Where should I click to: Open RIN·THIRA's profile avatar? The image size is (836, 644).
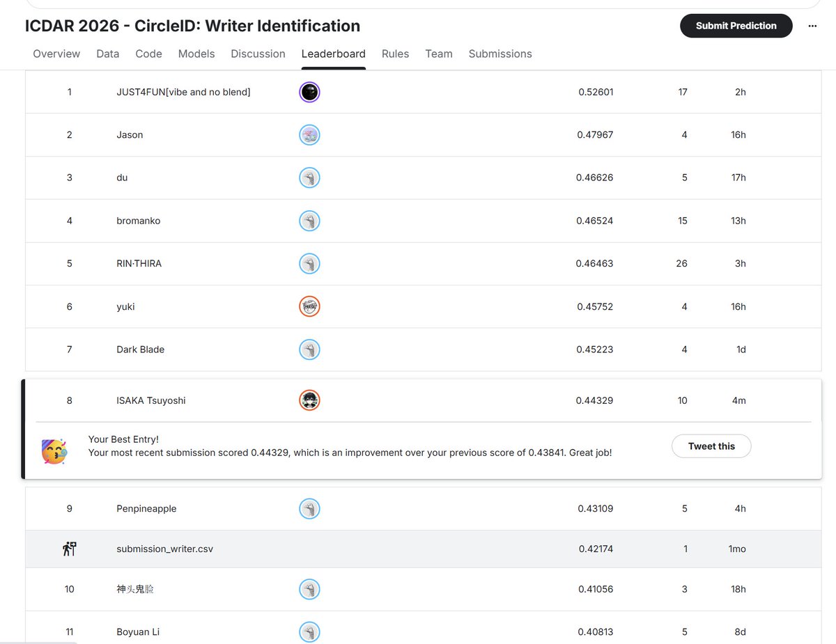(309, 264)
